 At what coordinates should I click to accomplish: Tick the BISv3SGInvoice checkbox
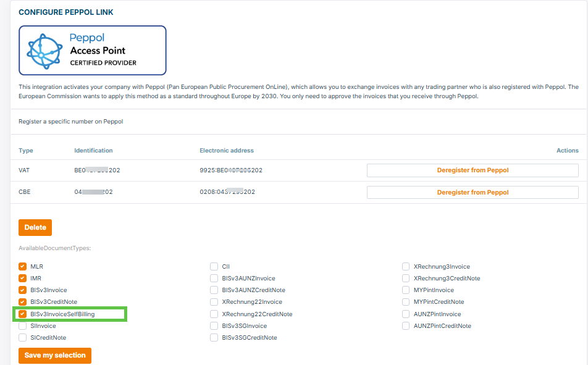[x=214, y=325]
